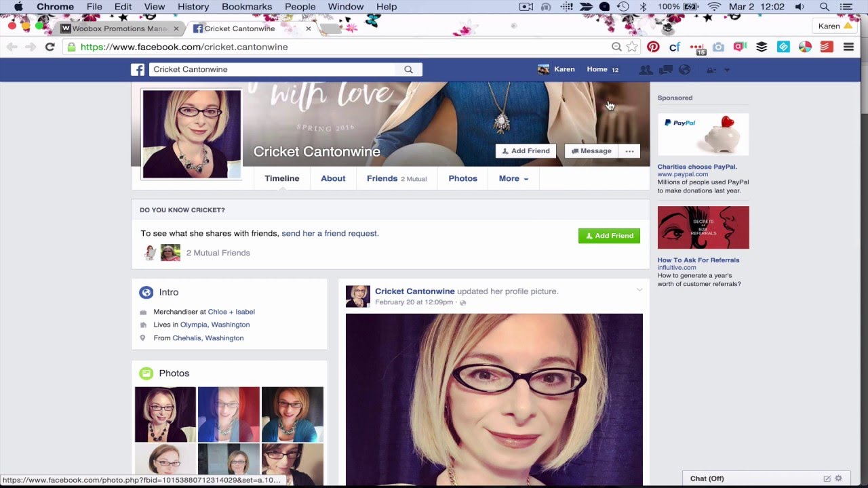The width and height of the screenshot is (868, 488).
Task: Select the Timeline profile tab
Action: (x=282, y=178)
